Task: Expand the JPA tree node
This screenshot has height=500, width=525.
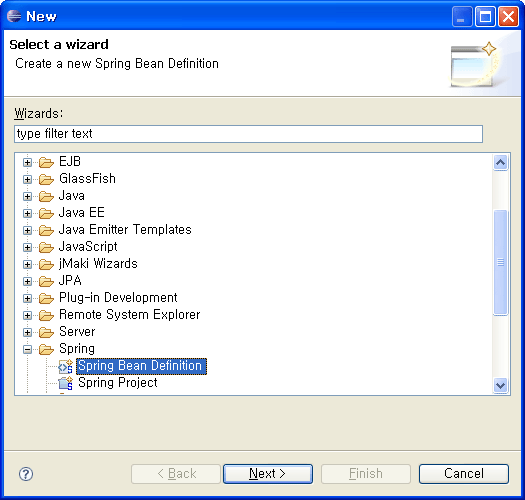Action: 27,282
